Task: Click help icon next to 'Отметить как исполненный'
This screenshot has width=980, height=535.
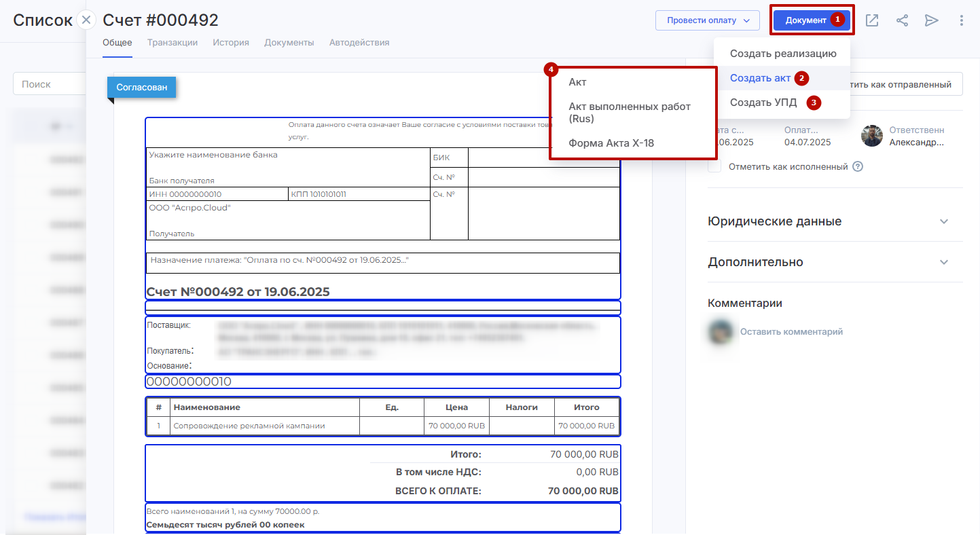Action: click(x=858, y=166)
